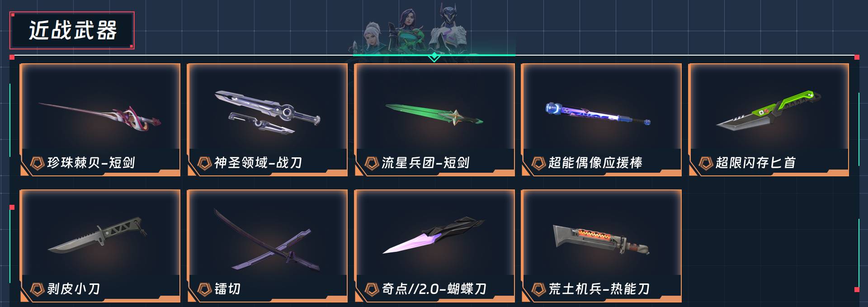Click the currency icon beside 超能偶像应援棒
This screenshot has height=307, width=868.
(x=538, y=163)
